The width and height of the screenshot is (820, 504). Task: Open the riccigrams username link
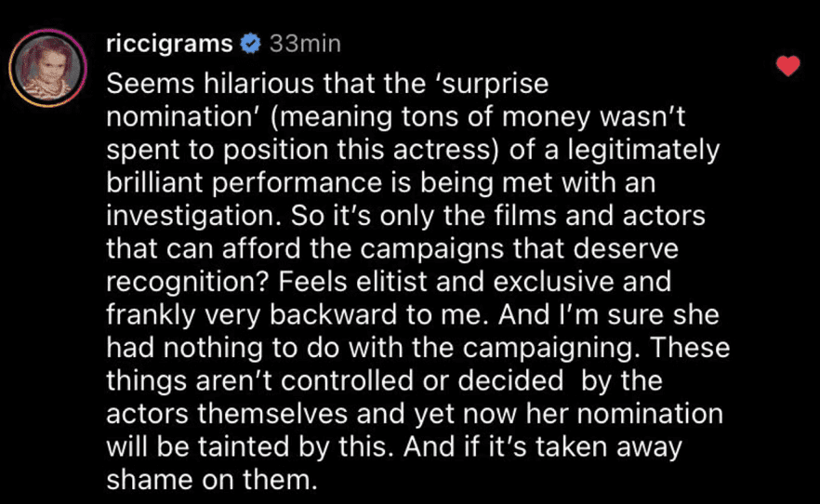(169, 44)
